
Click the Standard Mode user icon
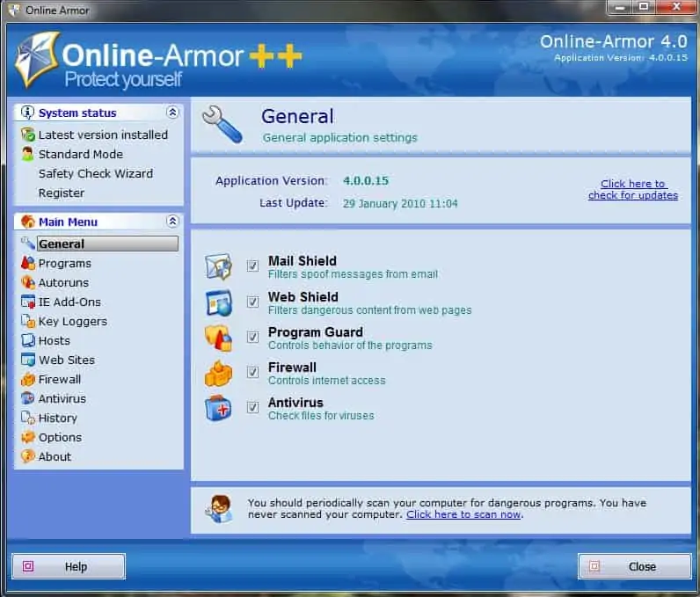[x=27, y=154]
